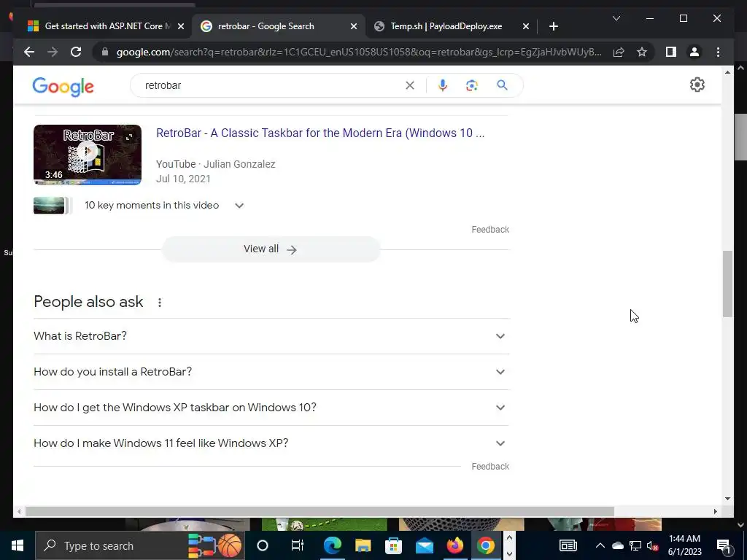Screen dimensions: 747x560
Task: Send Feedback under People also ask
Action: [490, 467]
